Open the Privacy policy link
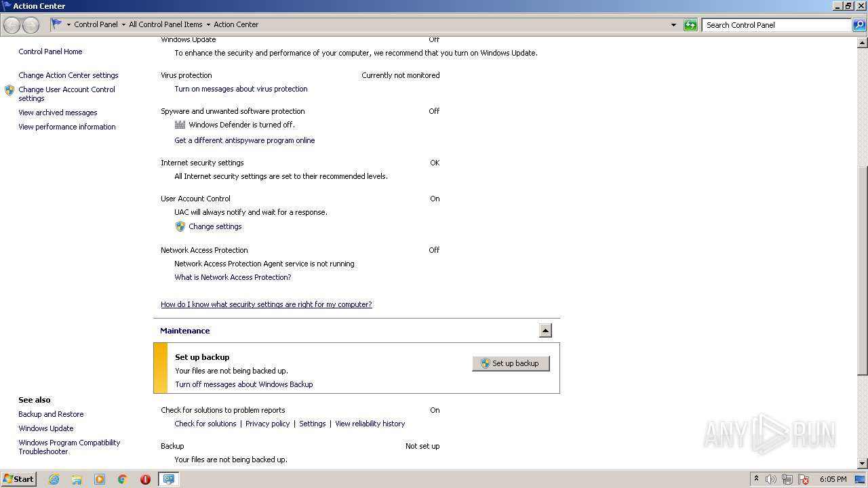Image resolution: width=868 pixels, height=488 pixels. click(267, 424)
